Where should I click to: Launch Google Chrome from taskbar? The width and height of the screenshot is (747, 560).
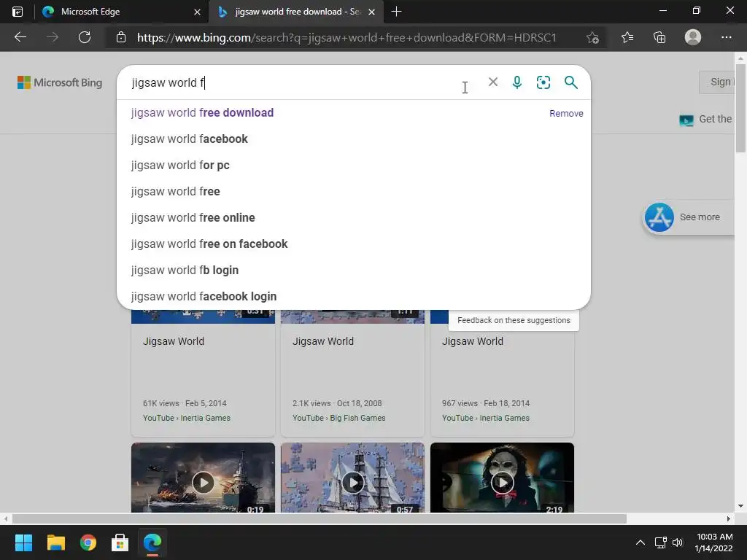(x=88, y=542)
